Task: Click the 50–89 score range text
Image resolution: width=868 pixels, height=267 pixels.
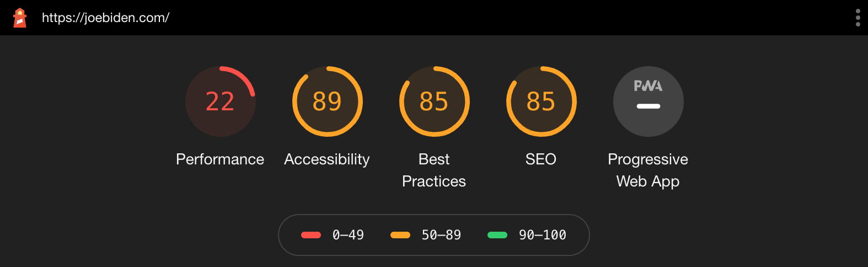Action: pos(441,235)
